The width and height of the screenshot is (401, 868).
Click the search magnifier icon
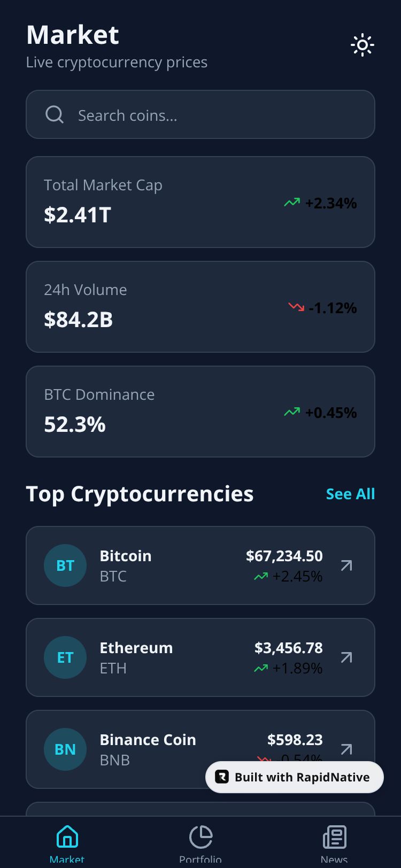(x=55, y=114)
